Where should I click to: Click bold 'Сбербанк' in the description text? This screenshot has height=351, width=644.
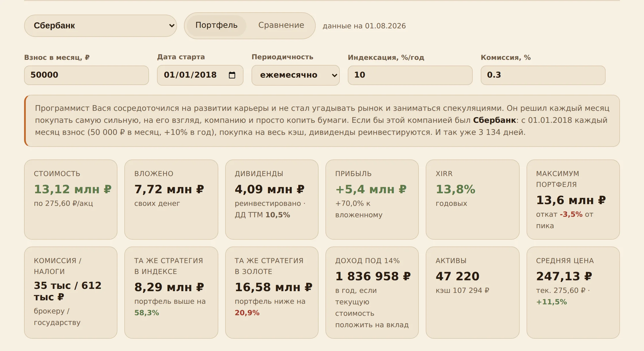click(x=494, y=120)
